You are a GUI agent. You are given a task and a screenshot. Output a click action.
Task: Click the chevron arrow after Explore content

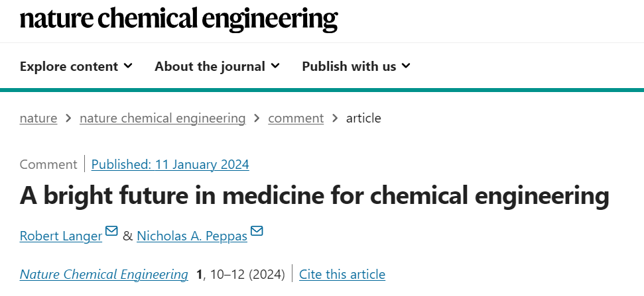coord(128,66)
